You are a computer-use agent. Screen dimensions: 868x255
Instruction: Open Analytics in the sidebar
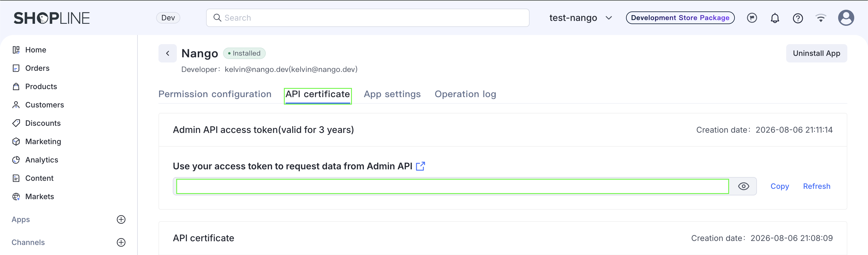(x=42, y=160)
